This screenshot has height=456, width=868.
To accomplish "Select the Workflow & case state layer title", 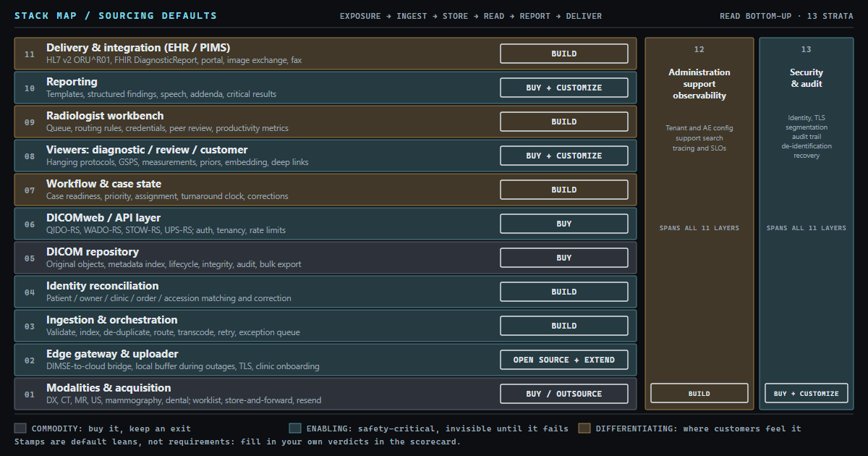I will click(104, 184).
